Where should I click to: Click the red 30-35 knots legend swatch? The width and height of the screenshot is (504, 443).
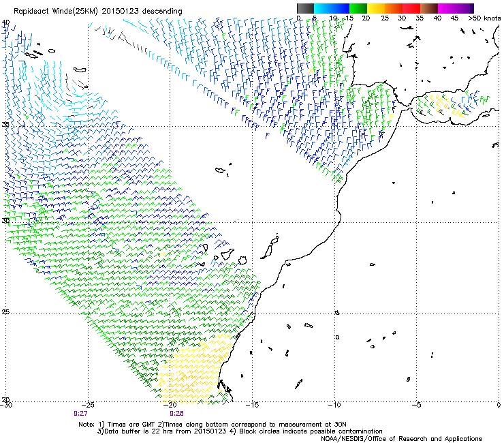(x=411, y=8)
